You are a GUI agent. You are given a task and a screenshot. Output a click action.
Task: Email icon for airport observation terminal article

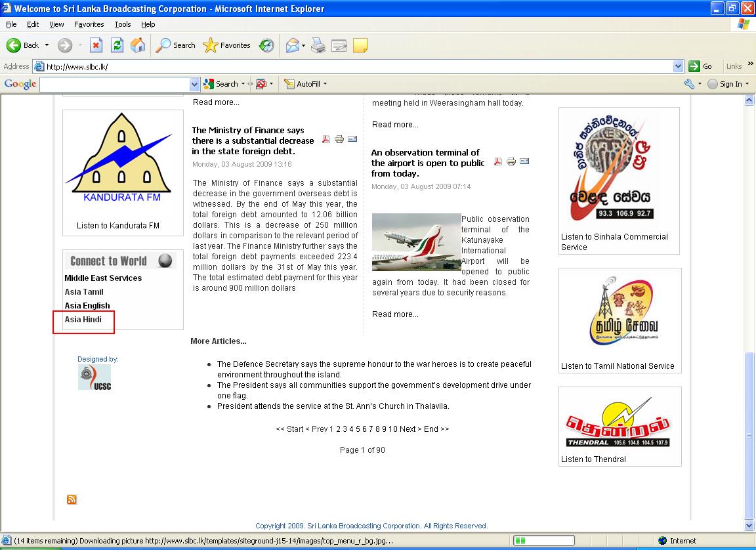tap(524, 161)
